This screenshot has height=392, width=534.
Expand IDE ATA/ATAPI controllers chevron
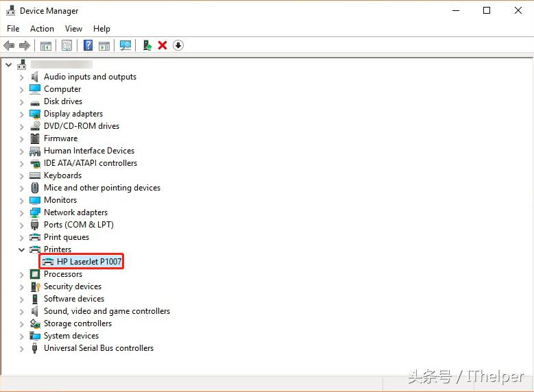(21, 164)
